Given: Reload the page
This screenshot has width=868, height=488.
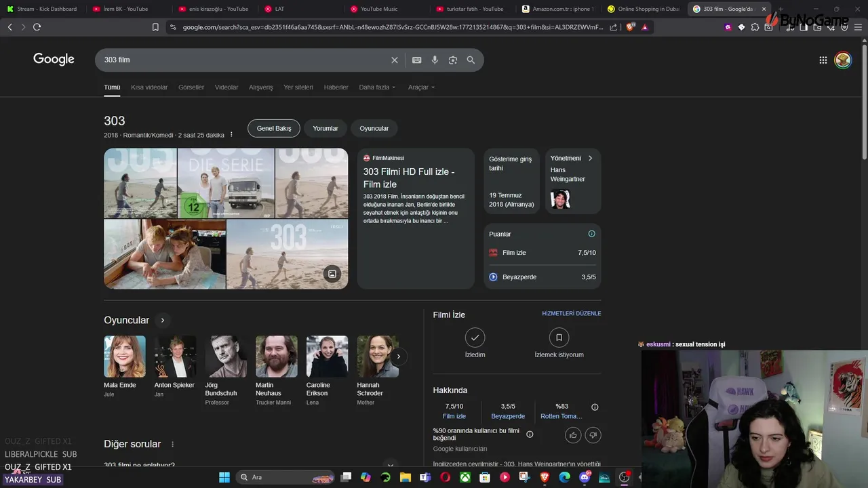Looking at the screenshot, I should [x=37, y=27].
